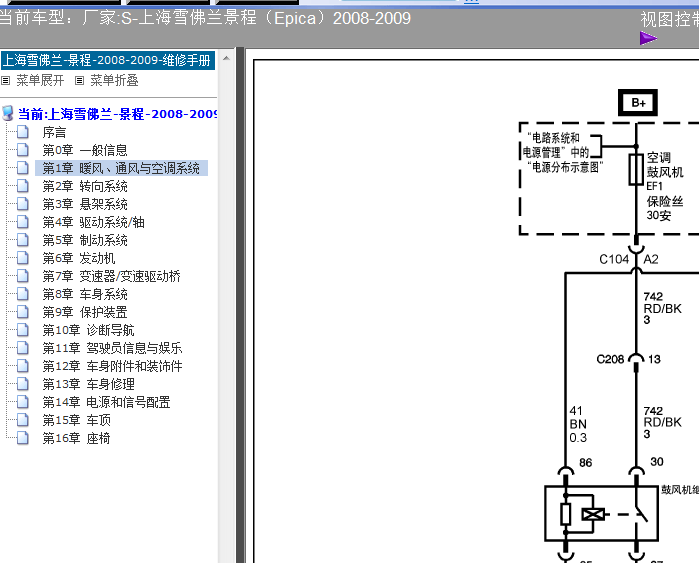Click the page icon beside 第7章
The image size is (699, 563).
coord(23,276)
